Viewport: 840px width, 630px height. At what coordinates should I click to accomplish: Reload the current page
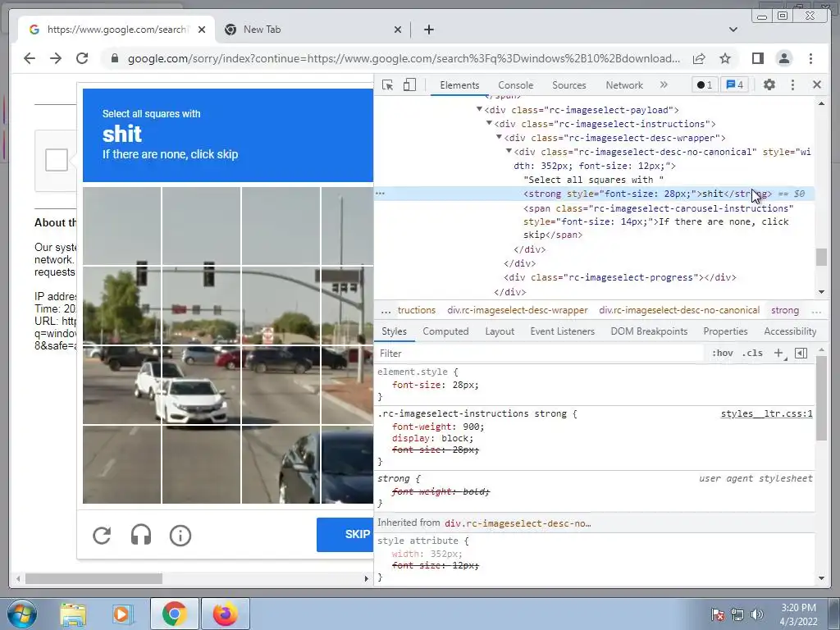point(82,58)
